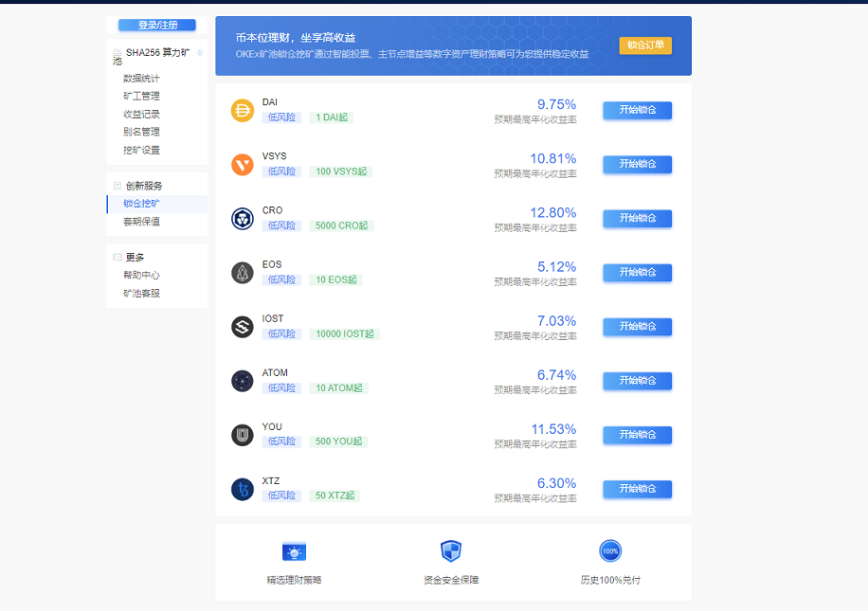
Task: Click the 500 YOU起 minimum tag
Action: coord(339,441)
